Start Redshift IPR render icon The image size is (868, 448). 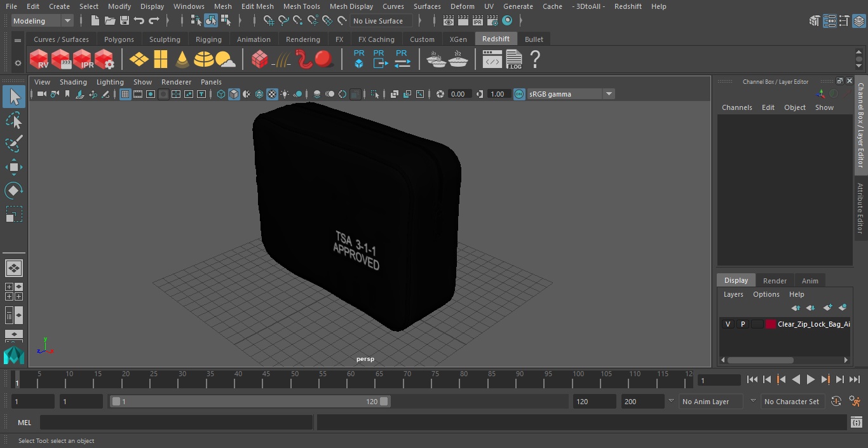point(83,60)
